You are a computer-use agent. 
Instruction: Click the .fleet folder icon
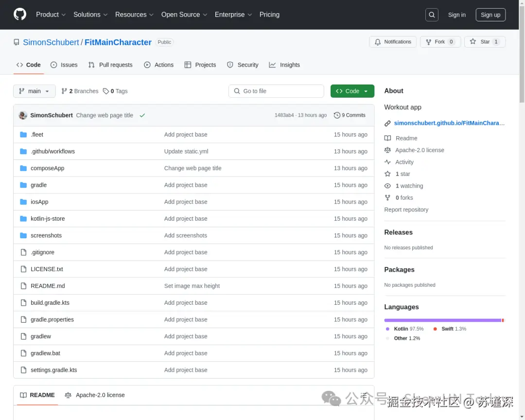[23, 134]
